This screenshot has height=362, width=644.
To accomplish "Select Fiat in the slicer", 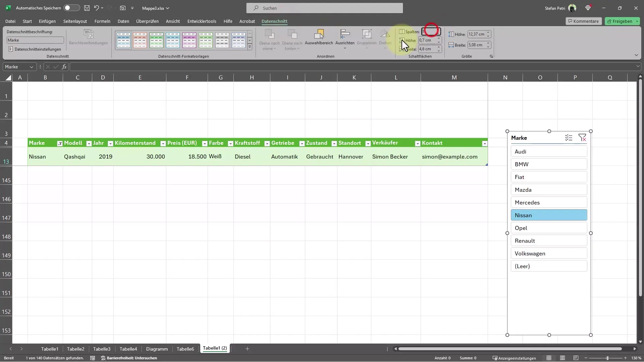I will (x=549, y=177).
